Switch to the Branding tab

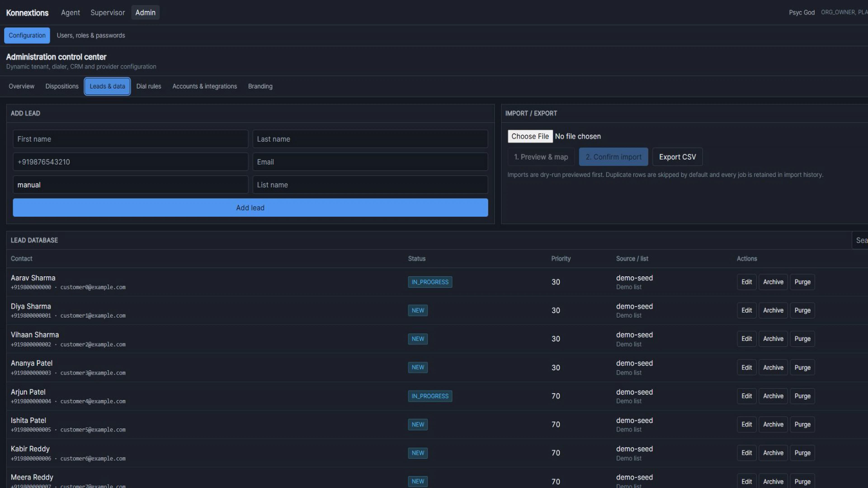[260, 86]
